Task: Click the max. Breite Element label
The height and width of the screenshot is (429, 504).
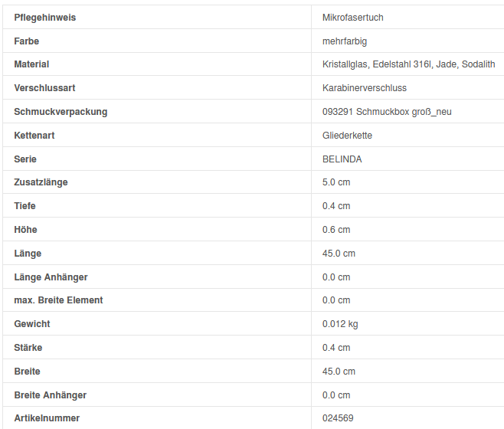Action: 58,300
